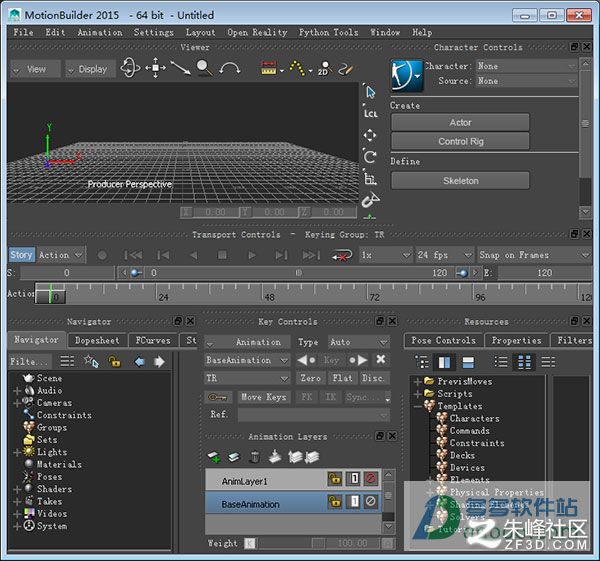Image resolution: width=600 pixels, height=561 pixels.
Task: Click the Navigator list options icon
Action: coord(67,361)
